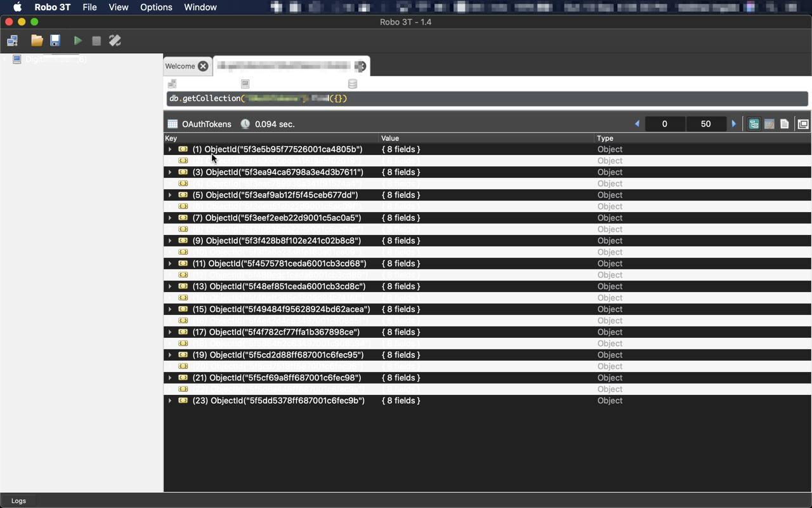
Task: Open the Options menu
Action: pos(156,7)
